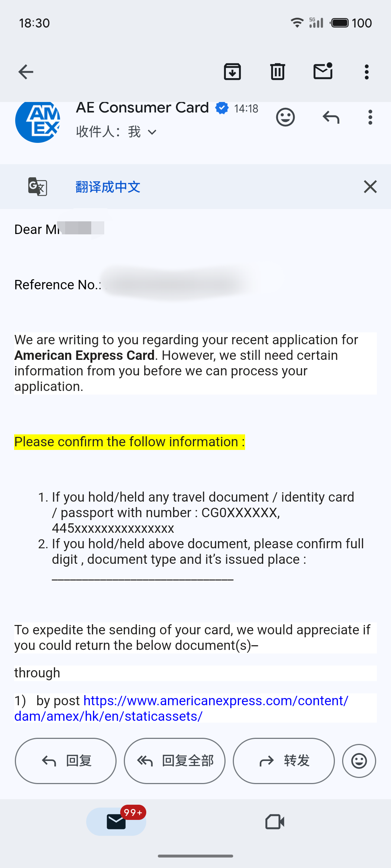Tap the bottom emoji reaction button
Image resolution: width=391 pixels, height=868 pixels.
coord(359,761)
